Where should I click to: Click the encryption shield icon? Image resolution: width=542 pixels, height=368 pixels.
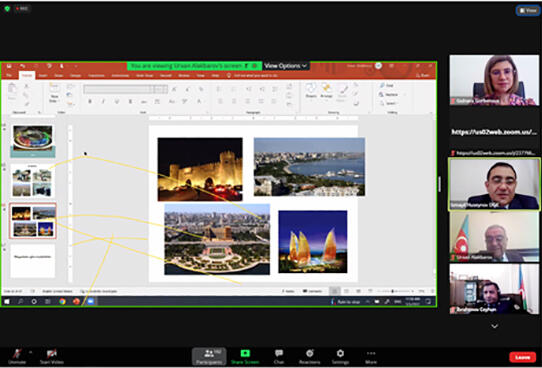point(7,8)
